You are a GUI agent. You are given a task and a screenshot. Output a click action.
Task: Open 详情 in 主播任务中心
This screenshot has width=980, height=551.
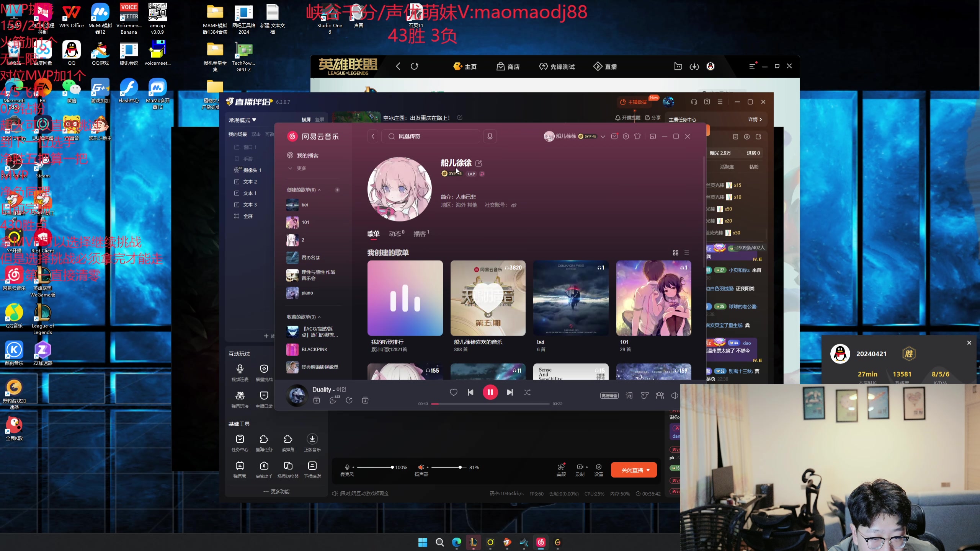point(755,119)
